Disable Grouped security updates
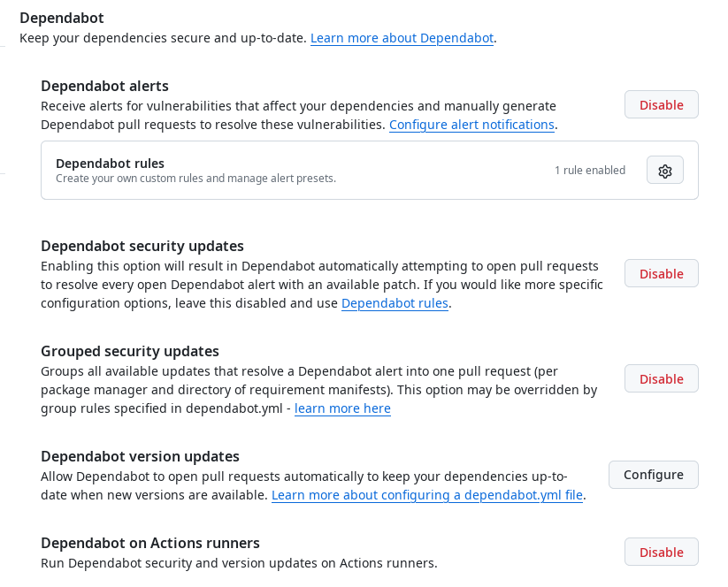This screenshot has height=587, width=728. pos(661,379)
